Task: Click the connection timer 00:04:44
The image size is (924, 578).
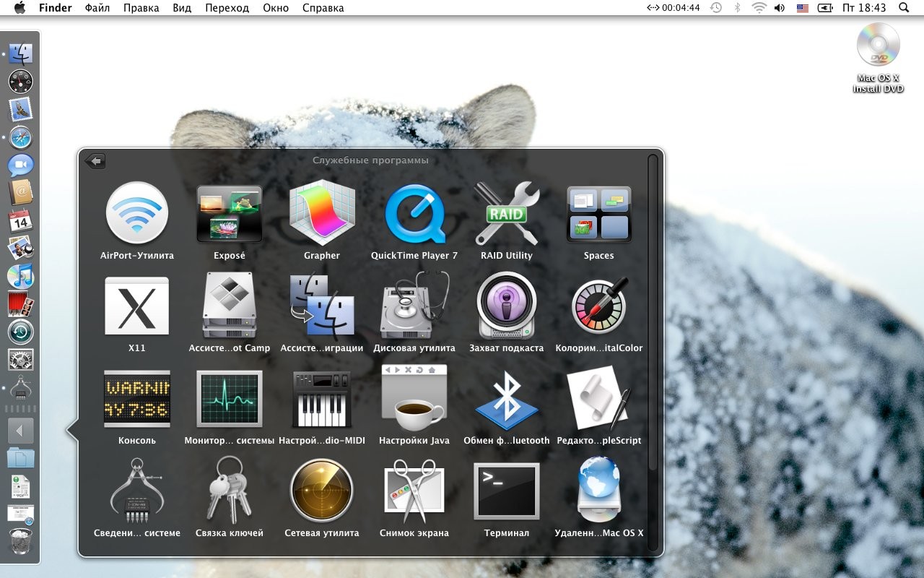Action: 673,8
